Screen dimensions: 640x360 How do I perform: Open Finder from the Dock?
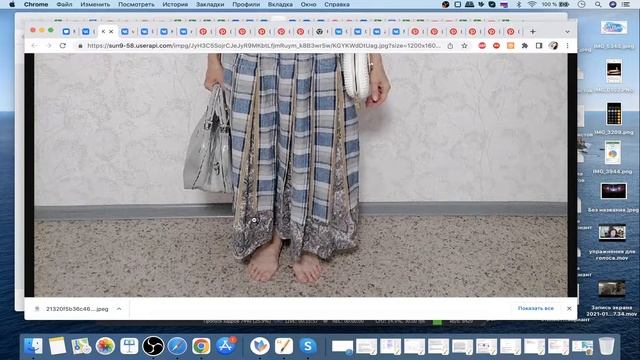point(33,346)
